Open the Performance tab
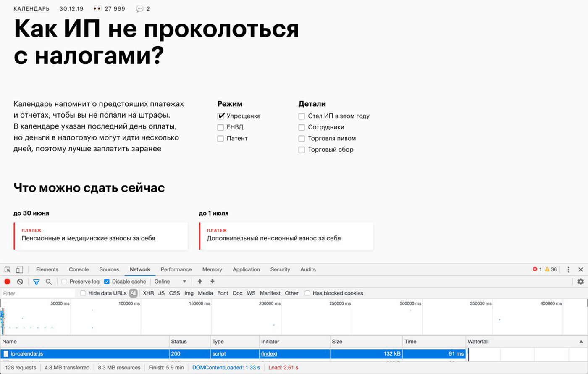 pyautogui.click(x=176, y=270)
